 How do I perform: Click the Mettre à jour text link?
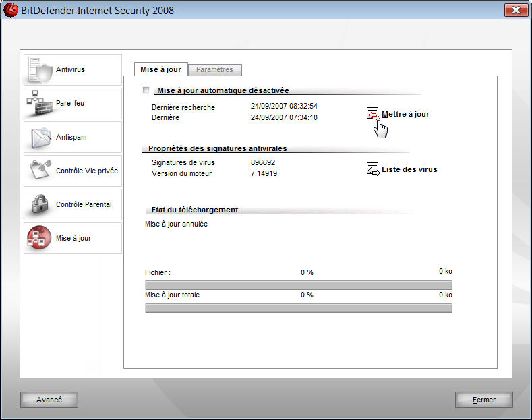pyautogui.click(x=405, y=114)
